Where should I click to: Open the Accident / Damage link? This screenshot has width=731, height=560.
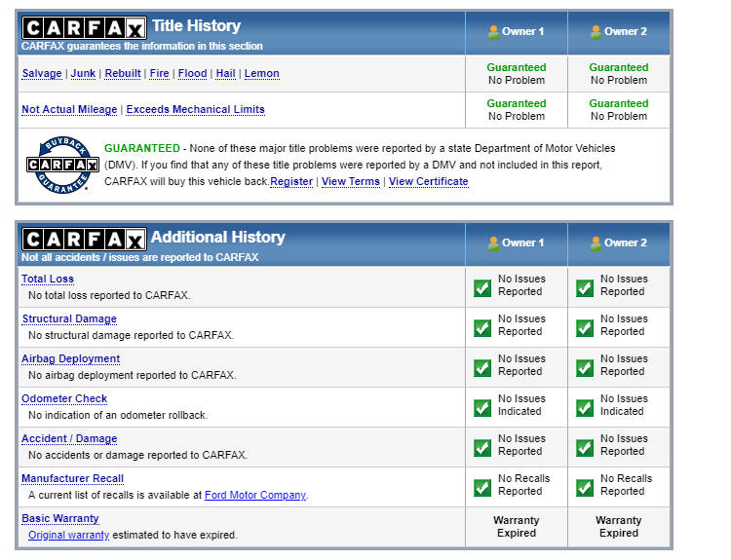(x=69, y=439)
